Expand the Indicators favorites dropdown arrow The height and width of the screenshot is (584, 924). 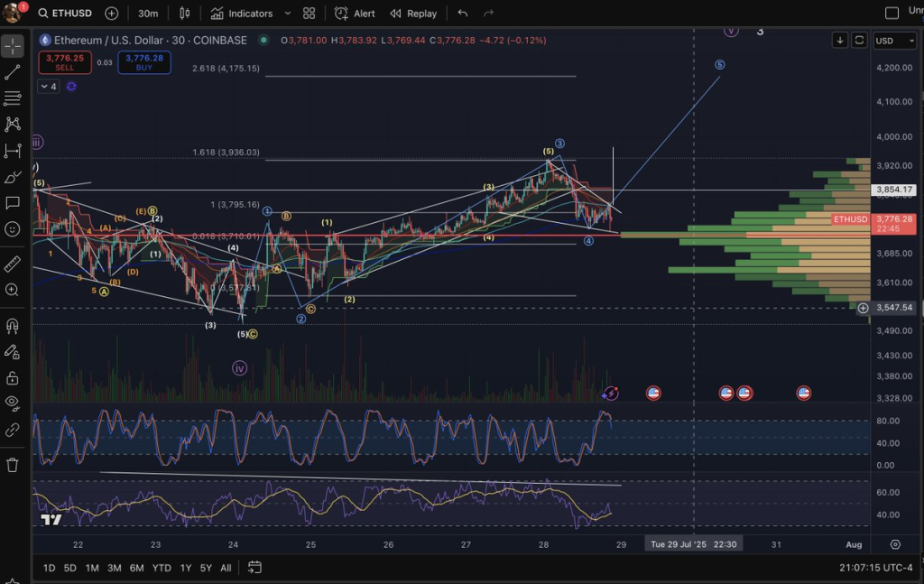[x=287, y=14]
